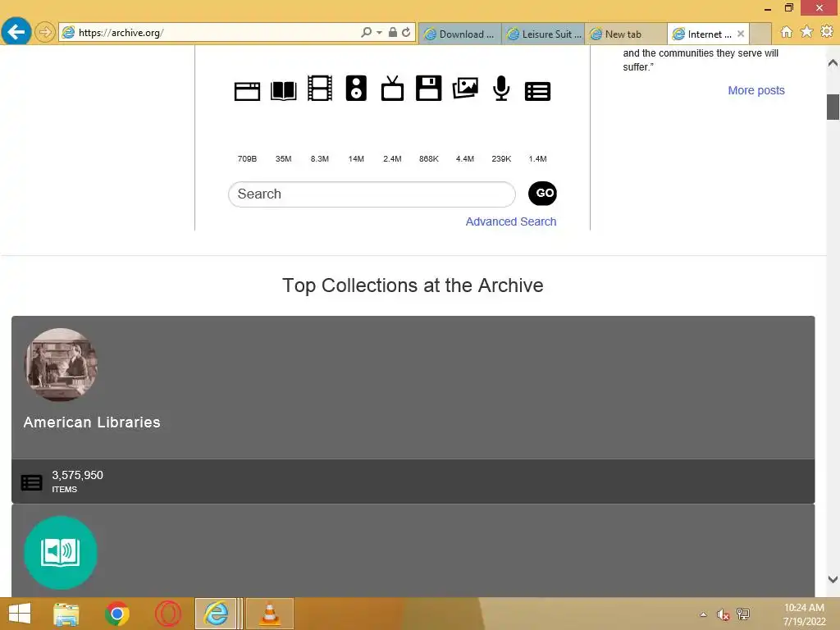The width and height of the screenshot is (840, 630).
Task: Click the GO search button
Action: (x=542, y=194)
